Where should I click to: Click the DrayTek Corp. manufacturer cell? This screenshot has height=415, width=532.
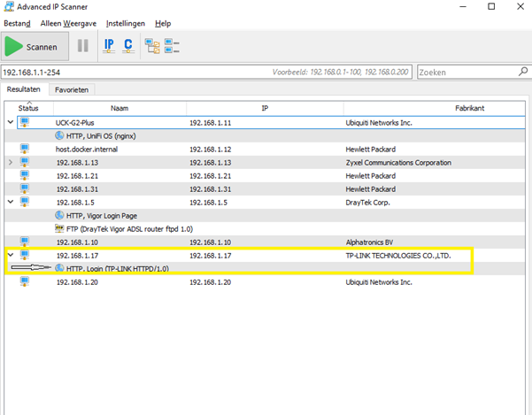367,203
